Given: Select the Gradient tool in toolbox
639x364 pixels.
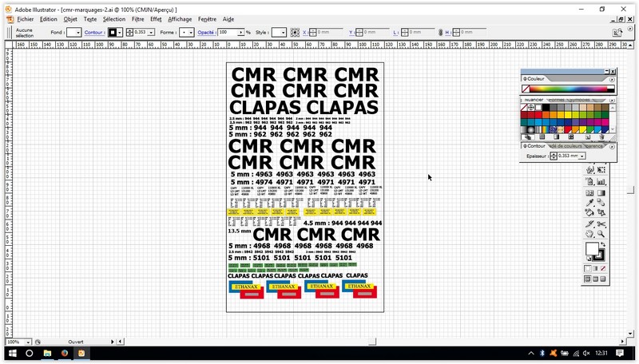Looking at the screenshot, I should [x=601, y=193].
